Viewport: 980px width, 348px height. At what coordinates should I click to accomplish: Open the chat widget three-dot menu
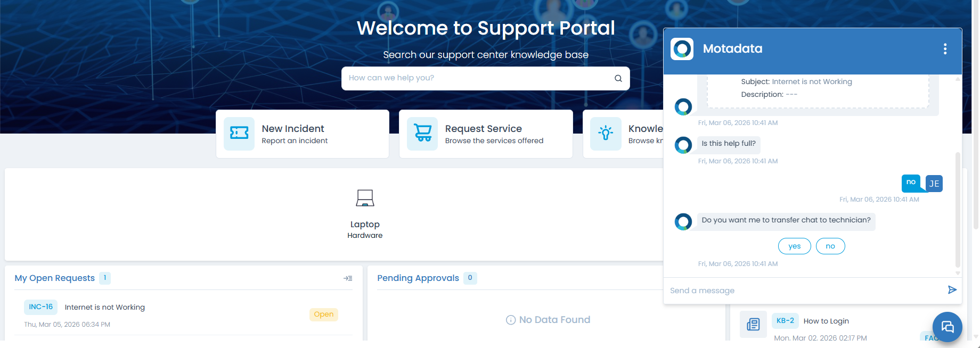click(x=945, y=49)
